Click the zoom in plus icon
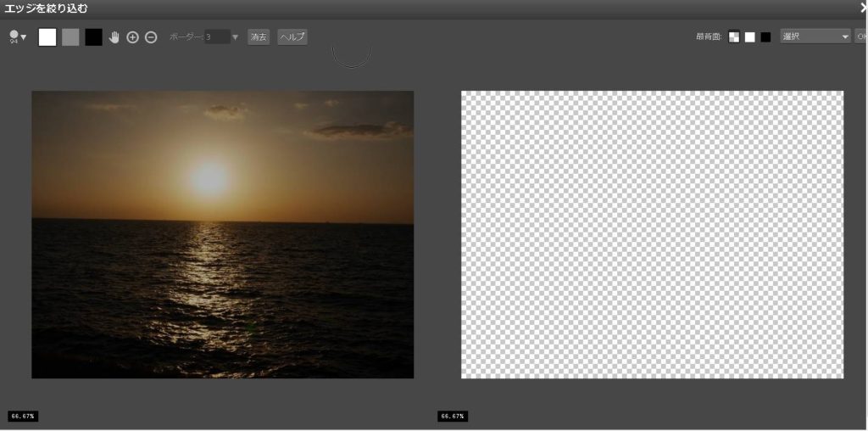This screenshot has height=431, width=868. click(132, 37)
